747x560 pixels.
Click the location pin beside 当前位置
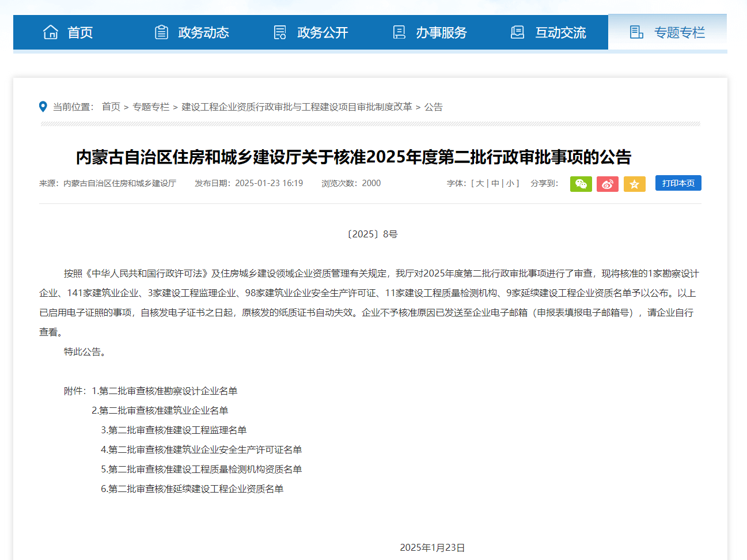(x=43, y=106)
